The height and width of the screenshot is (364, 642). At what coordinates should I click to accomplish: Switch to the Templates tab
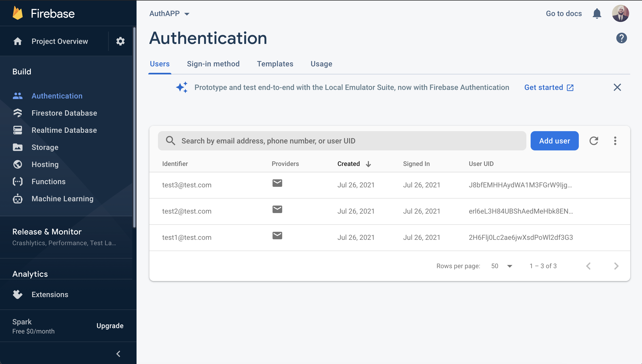[275, 64]
